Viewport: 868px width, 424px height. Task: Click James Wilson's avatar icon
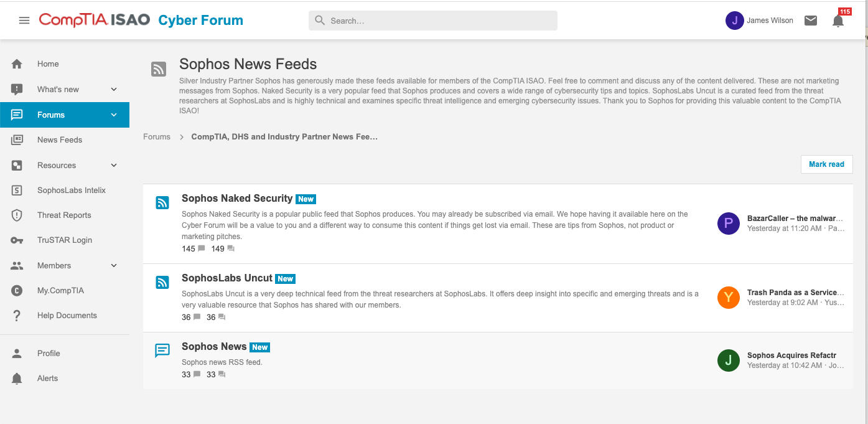[x=735, y=21]
